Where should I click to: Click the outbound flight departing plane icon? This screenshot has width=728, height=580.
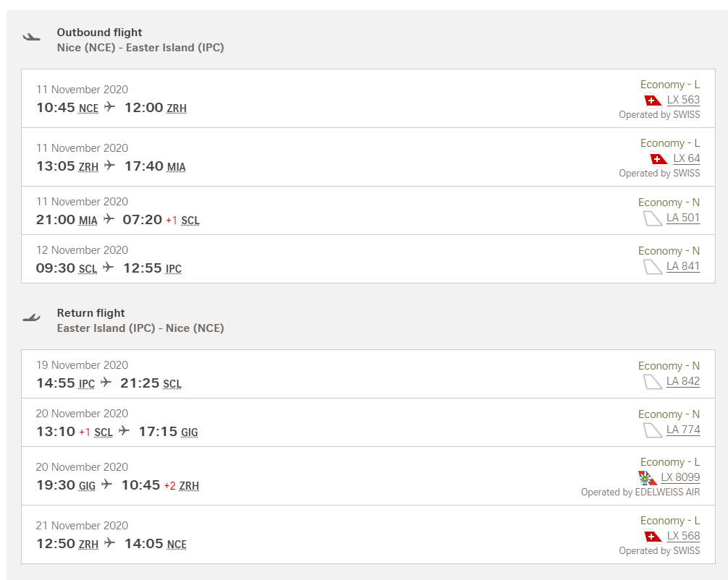click(x=32, y=37)
